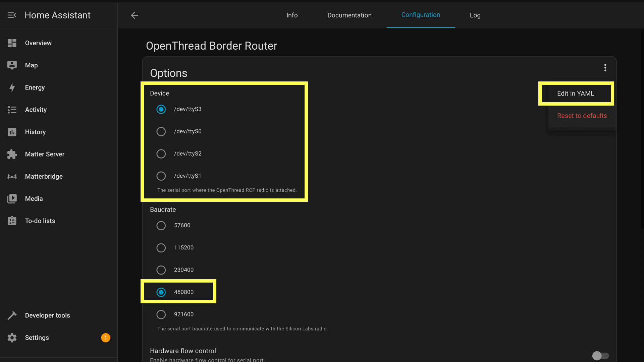Screen dimensions: 644x362
Task: Select baudrate 921600
Action: pos(161,314)
